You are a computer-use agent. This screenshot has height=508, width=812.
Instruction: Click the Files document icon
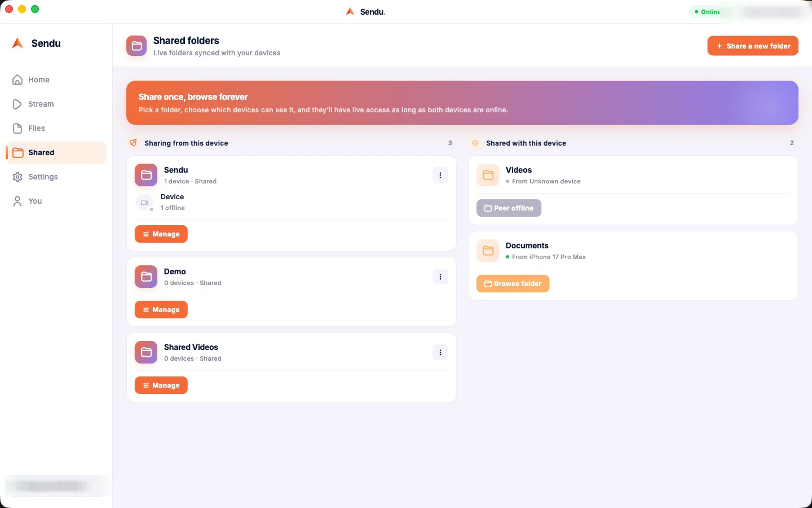[17, 128]
